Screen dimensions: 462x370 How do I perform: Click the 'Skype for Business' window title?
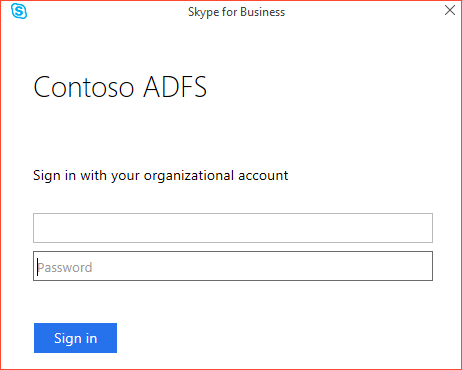(236, 12)
